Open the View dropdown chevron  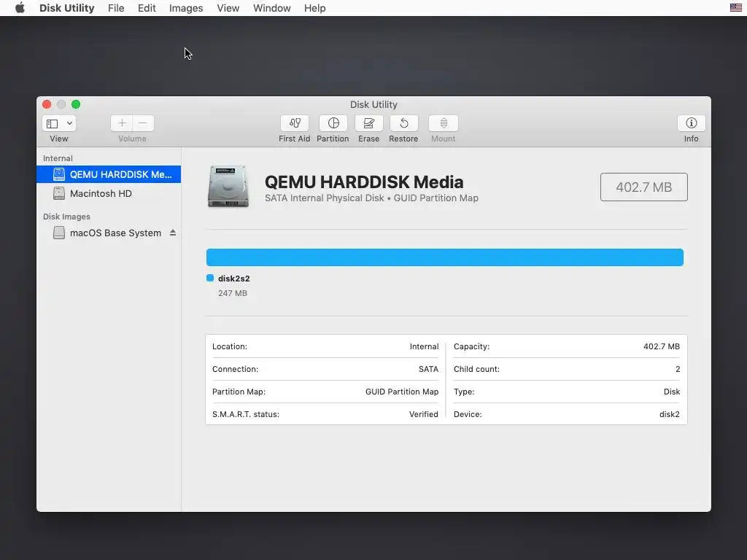(x=69, y=123)
